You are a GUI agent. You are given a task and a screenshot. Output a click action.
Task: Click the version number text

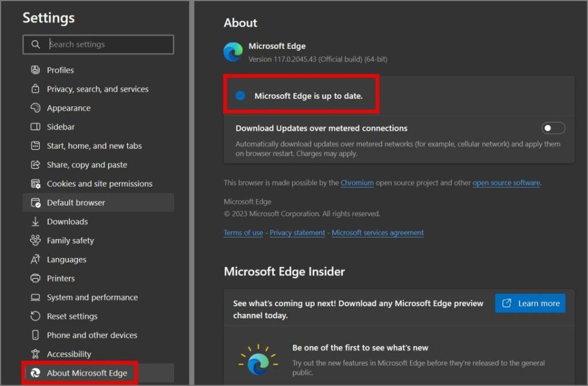318,59
